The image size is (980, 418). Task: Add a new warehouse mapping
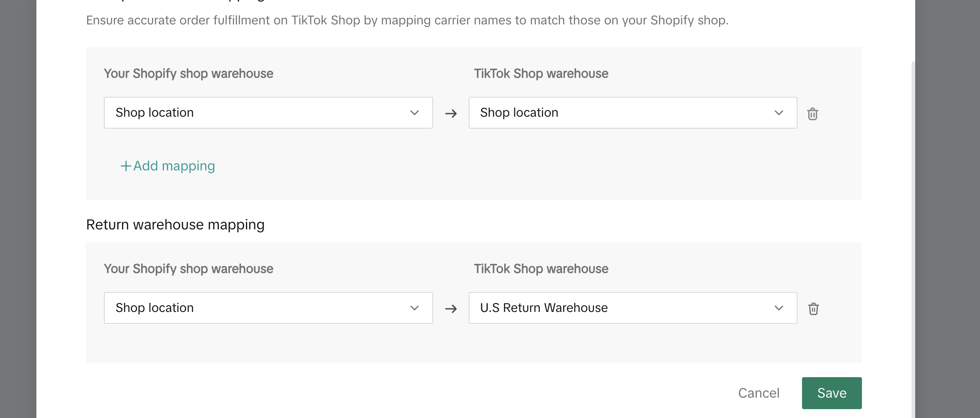(174, 166)
